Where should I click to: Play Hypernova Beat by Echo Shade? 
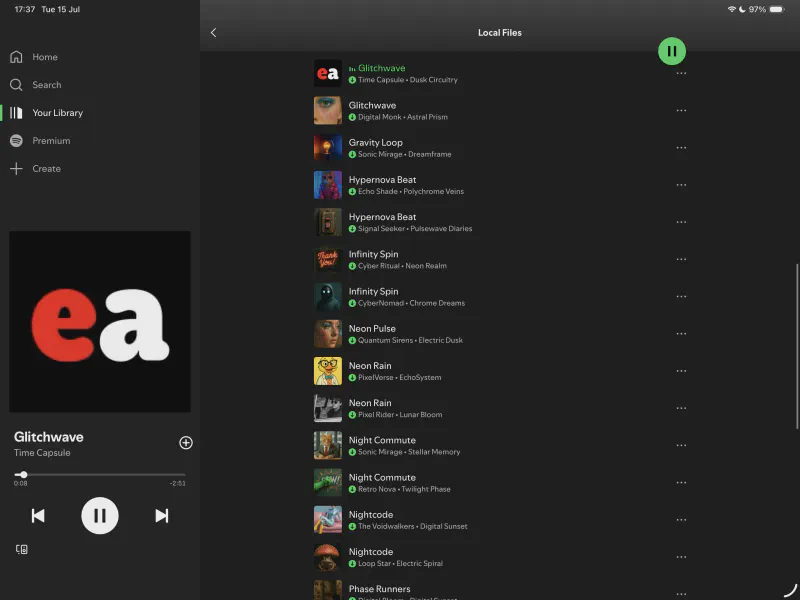pos(382,180)
